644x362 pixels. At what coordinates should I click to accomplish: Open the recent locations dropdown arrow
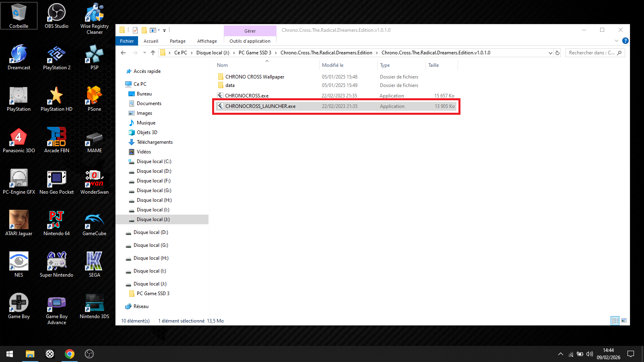click(144, 53)
